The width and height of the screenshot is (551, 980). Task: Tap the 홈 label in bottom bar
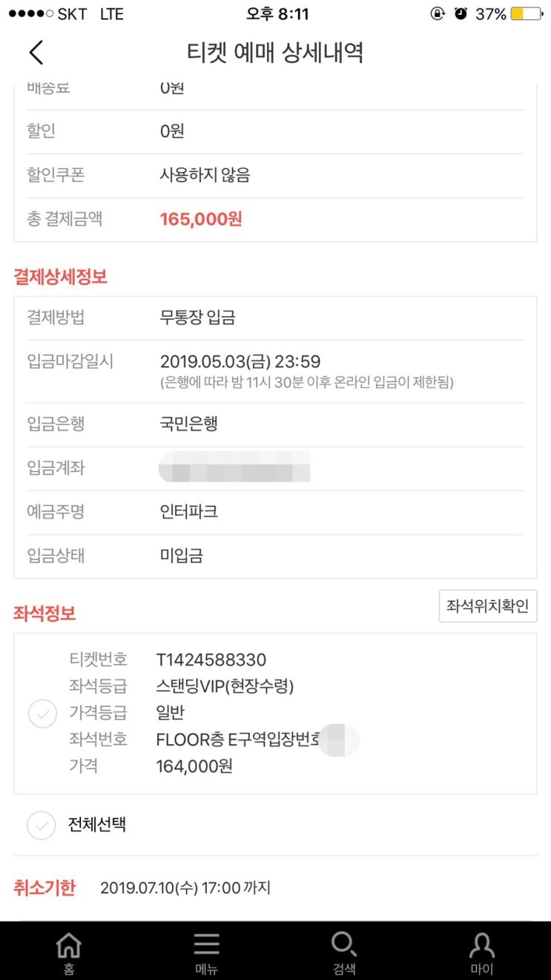[x=69, y=968]
